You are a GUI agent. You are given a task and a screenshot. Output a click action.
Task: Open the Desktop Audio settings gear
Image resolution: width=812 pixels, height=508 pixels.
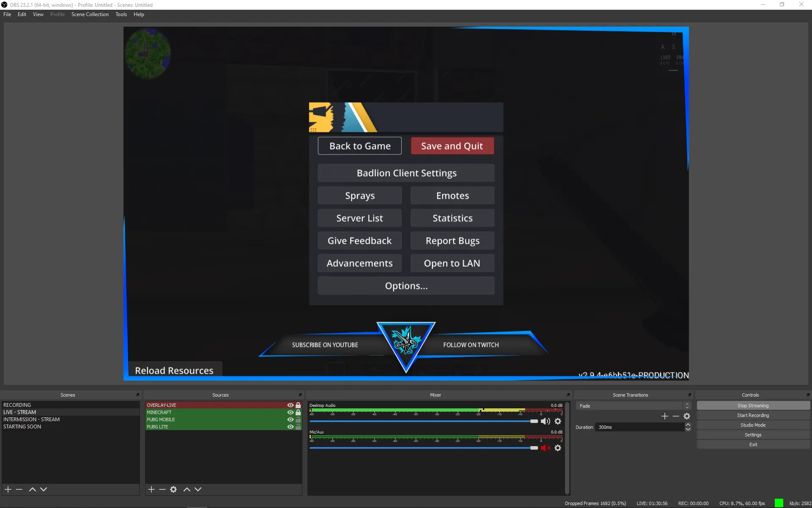558,421
